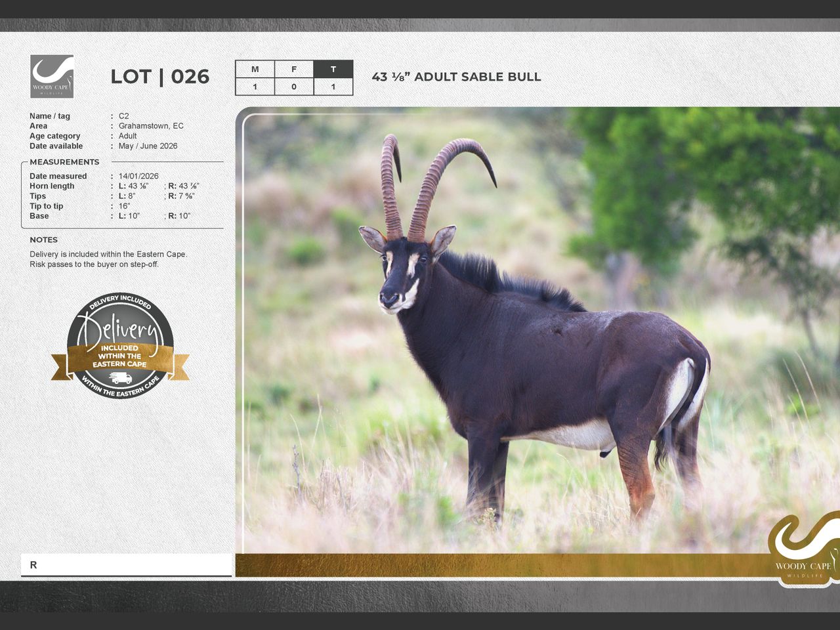This screenshot has height=630, width=840.
Task: Click the LOT | 026 heading
Action: pyautogui.click(x=159, y=77)
